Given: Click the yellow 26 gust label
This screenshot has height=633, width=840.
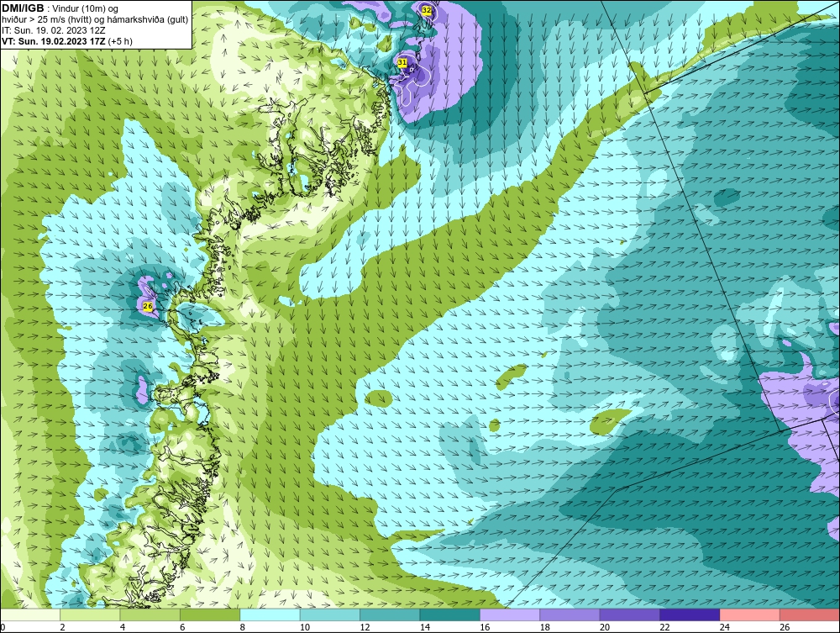Looking at the screenshot, I should [149, 306].
